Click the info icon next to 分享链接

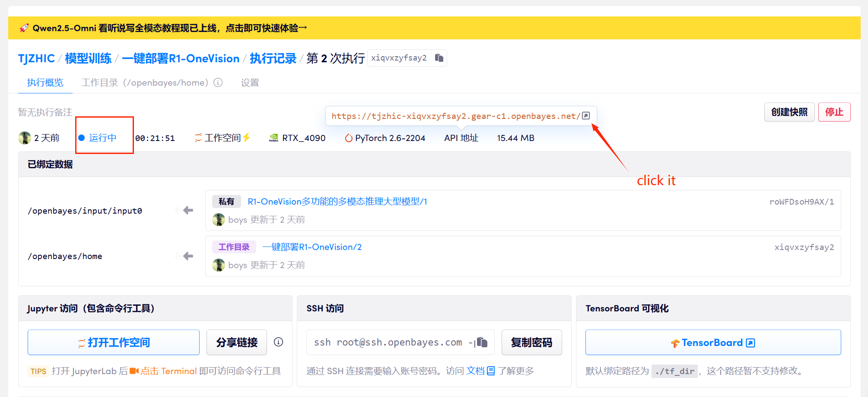(x=279, y=342)
